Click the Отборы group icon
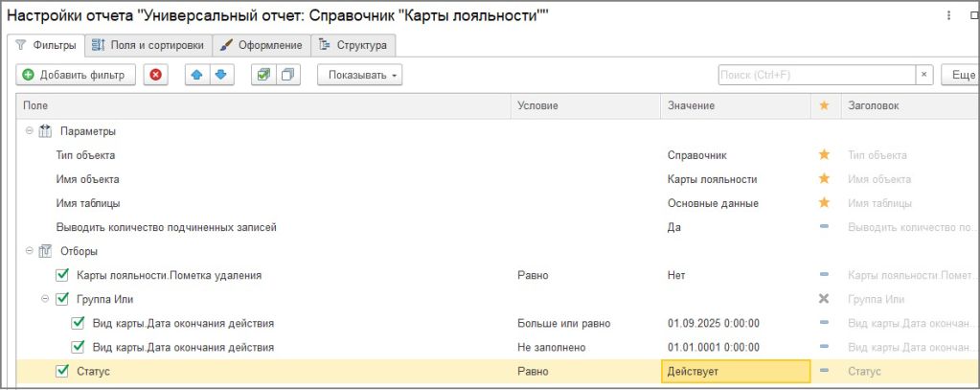 tap(45, 251)
